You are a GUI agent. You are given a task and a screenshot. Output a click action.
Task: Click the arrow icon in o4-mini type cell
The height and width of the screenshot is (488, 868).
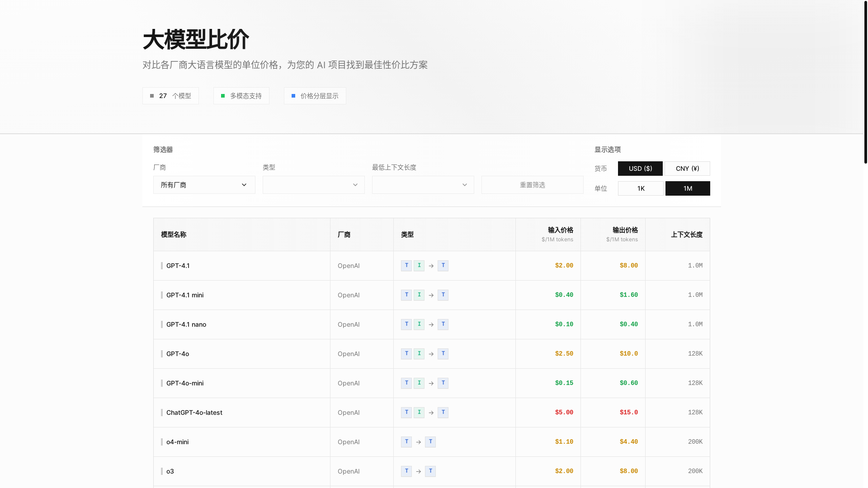(419, 442)
